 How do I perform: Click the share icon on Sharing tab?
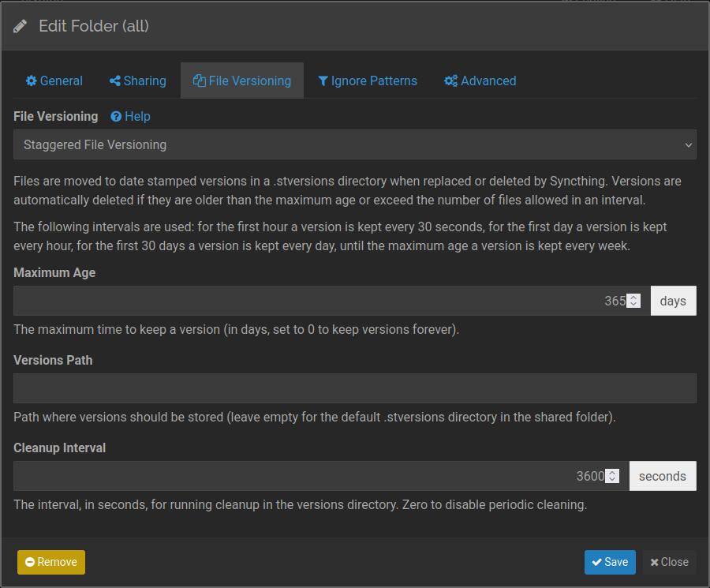[x=115, y=81]
